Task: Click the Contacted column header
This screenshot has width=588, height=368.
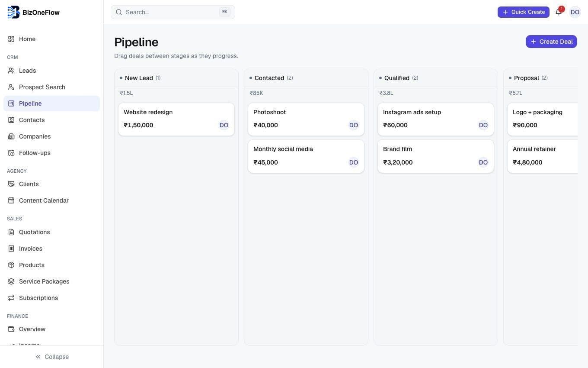Action: pyautogui.click(x=306, y=78)
